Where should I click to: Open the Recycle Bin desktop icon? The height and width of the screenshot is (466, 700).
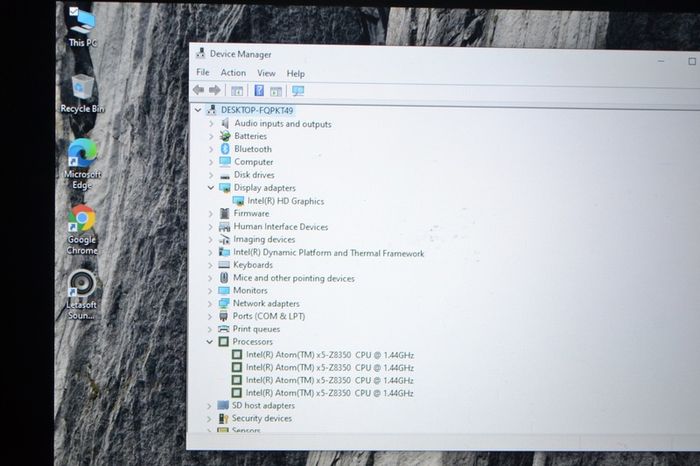pyautogui.click(x=82, y=94)
